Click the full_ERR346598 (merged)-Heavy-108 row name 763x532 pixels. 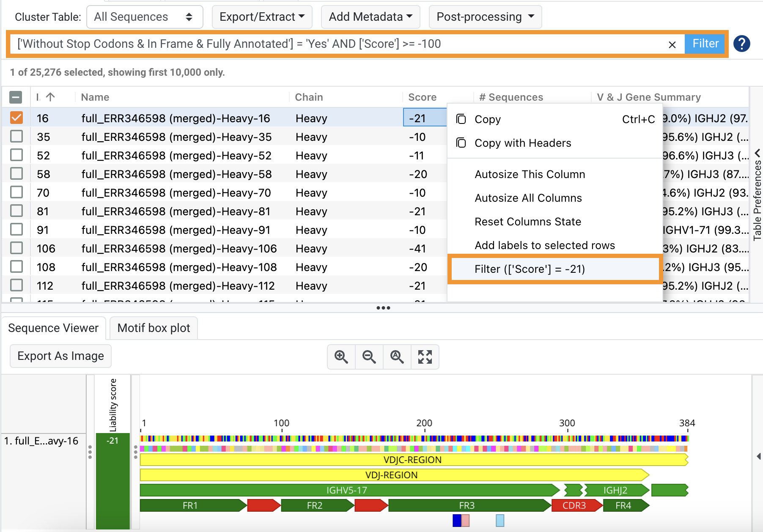click(179, 267)
